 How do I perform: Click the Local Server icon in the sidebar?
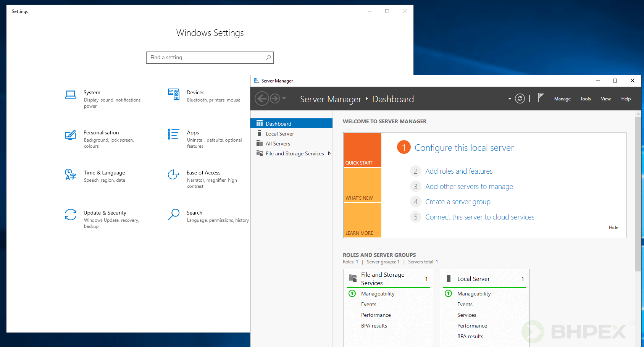[x=260, y=133]
